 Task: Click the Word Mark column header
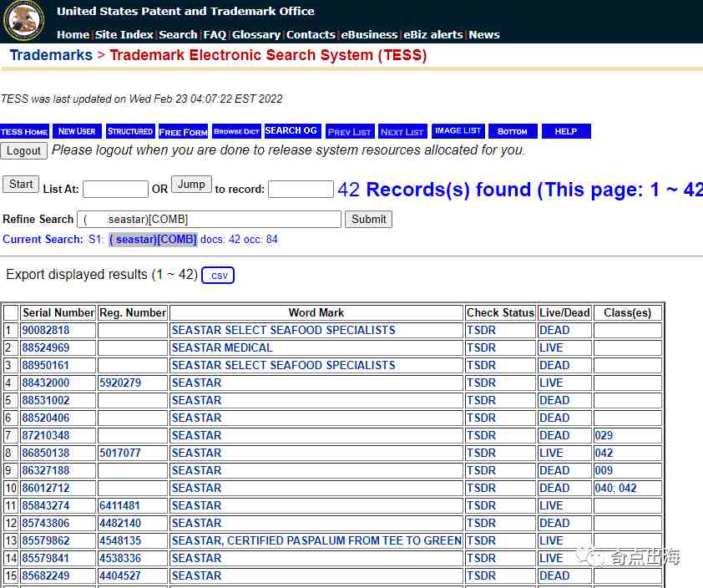316,312
